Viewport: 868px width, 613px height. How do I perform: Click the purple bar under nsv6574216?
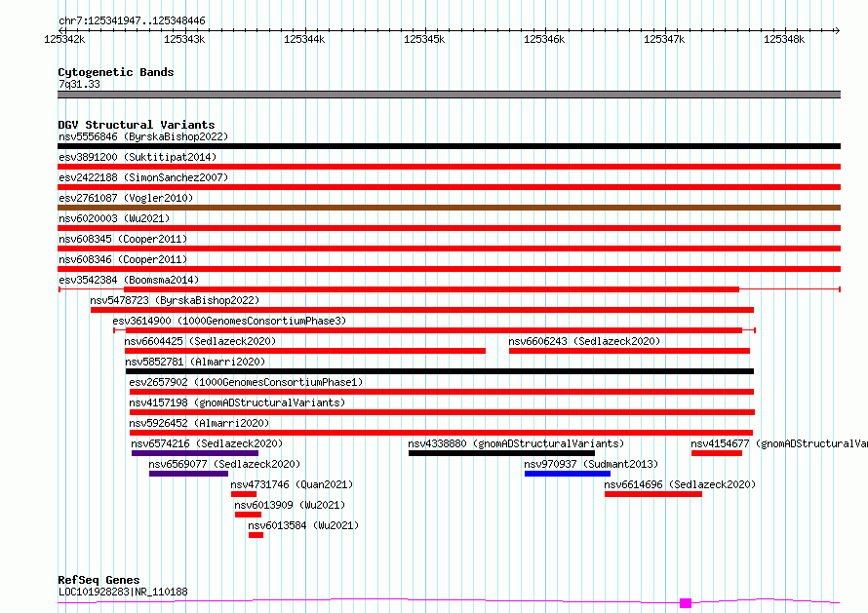click(x=195, y=454)
